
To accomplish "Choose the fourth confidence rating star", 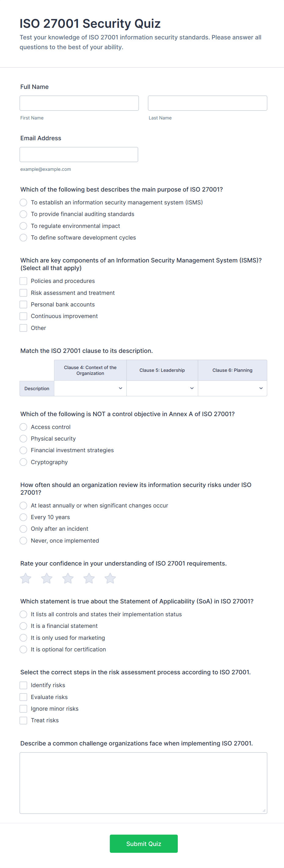I will pyautogui.click(x=89, y=578).
